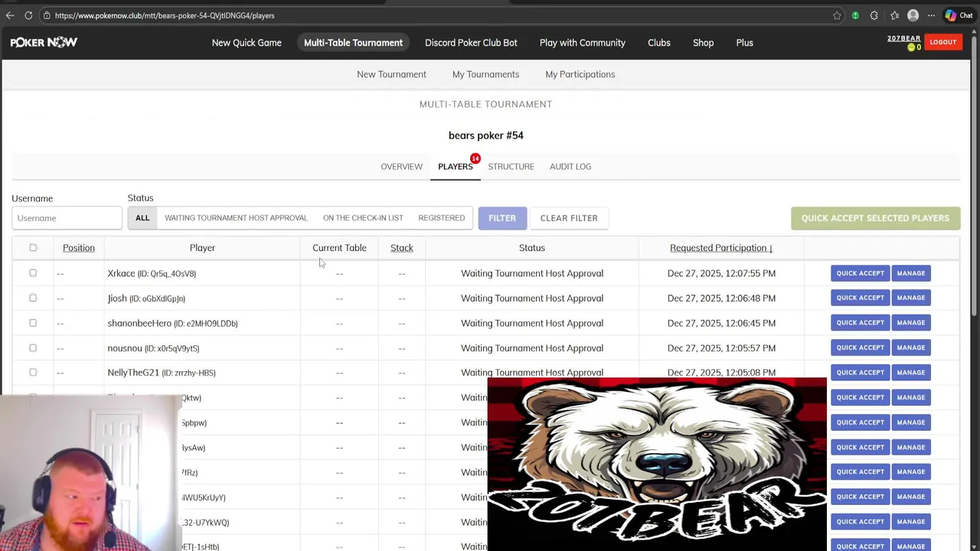Image resolution: width=980 pixels, height=551 pixels.
Task: Open Discord Poker Club Bot page
Action: point(471,43)
